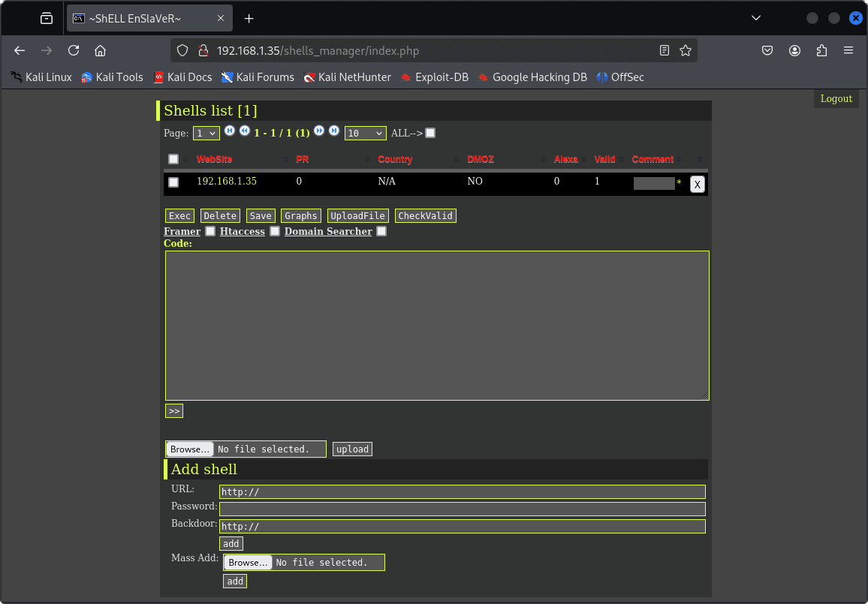Screen dimensions: 868x604
Task: Focus the Add shell Password field
Action: [462, 509]
